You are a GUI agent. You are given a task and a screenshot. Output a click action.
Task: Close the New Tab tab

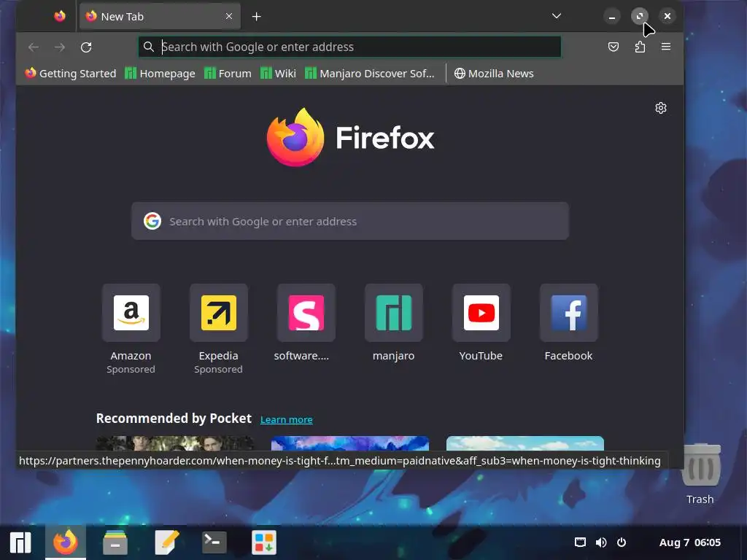228,16
